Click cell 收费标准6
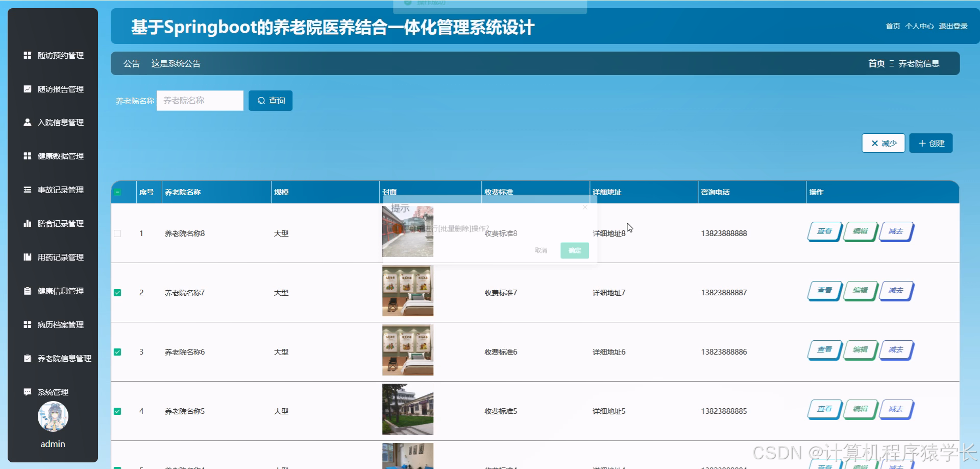This screenshot has width=980, height=469. [501, 352]
